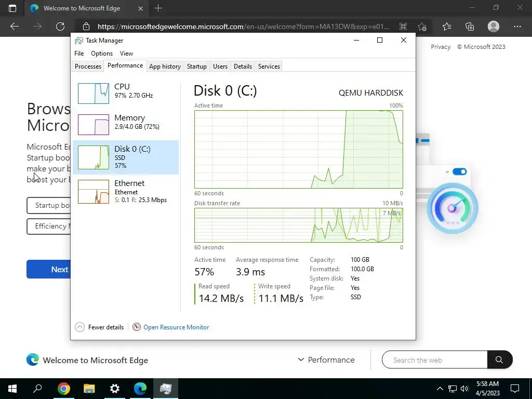
Task: Select the CPU performance graph thumbnail
Action: (x=94, y=94)
